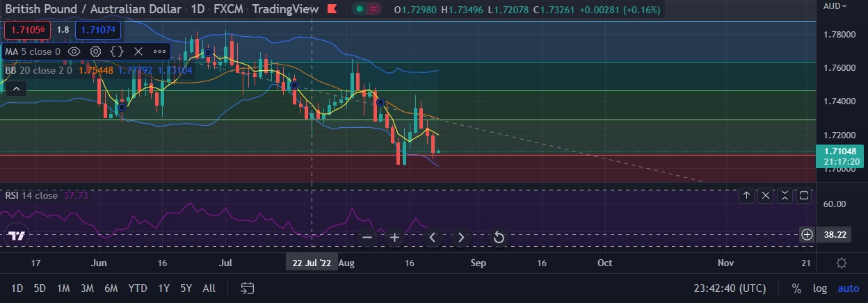This screenshot has height=303, width=868.
Task: Select 1D time range
Action: (17, 288)
